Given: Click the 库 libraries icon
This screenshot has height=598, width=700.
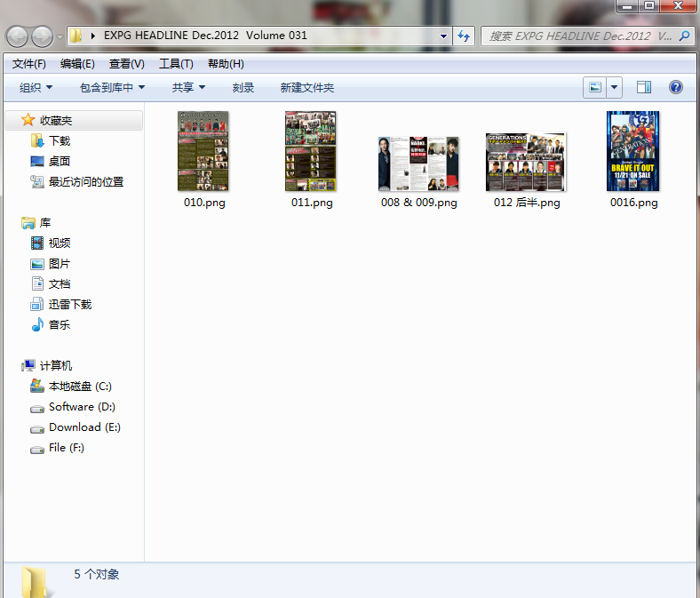Looking at the screenshot, I should coord(28,222).
